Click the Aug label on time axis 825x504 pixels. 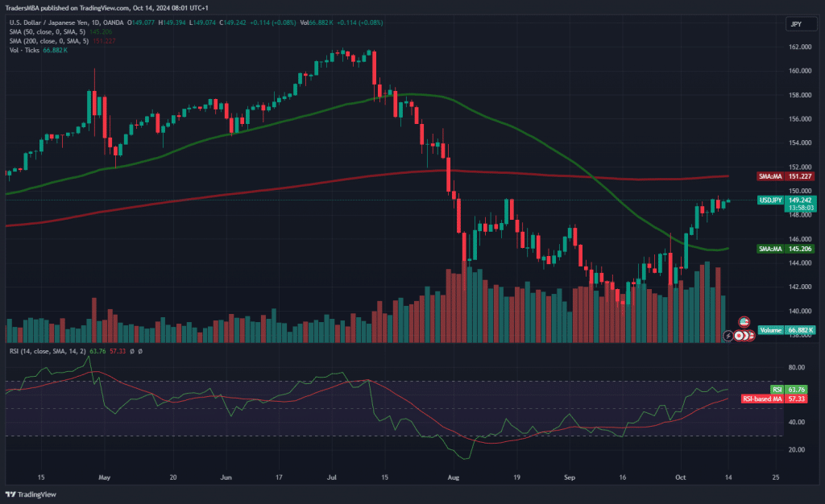453,477
